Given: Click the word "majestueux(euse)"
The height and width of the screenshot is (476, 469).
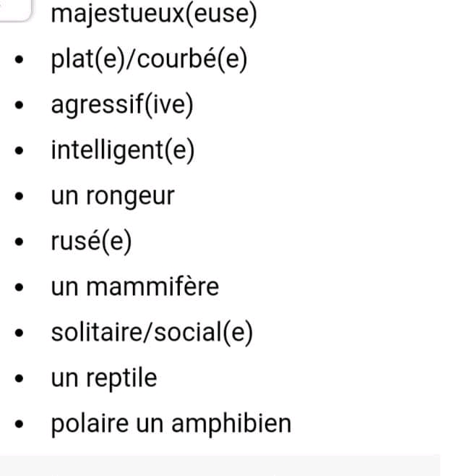Looking at the screenshot, I should click(153, 14).
